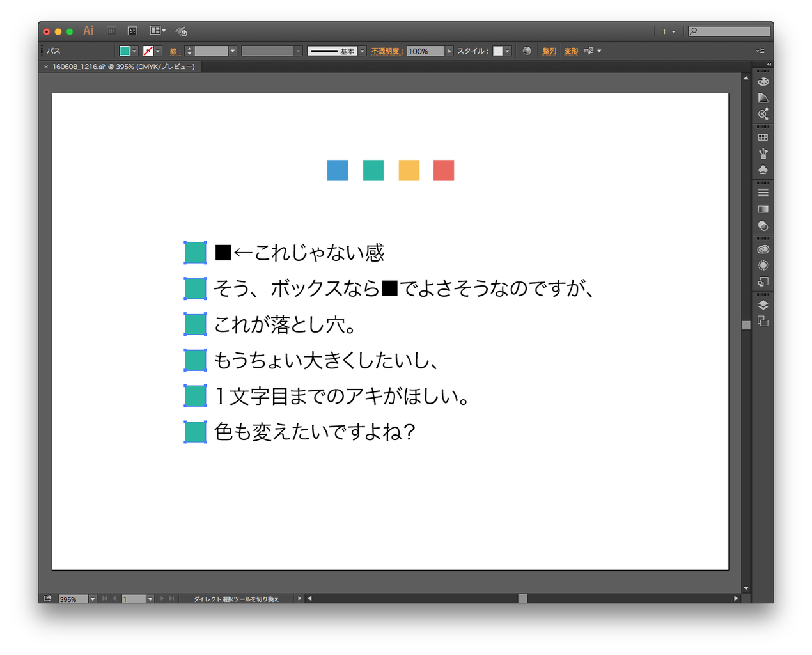Select the blue square on artboard
The image size is (812, 655).
pos(338,170)
